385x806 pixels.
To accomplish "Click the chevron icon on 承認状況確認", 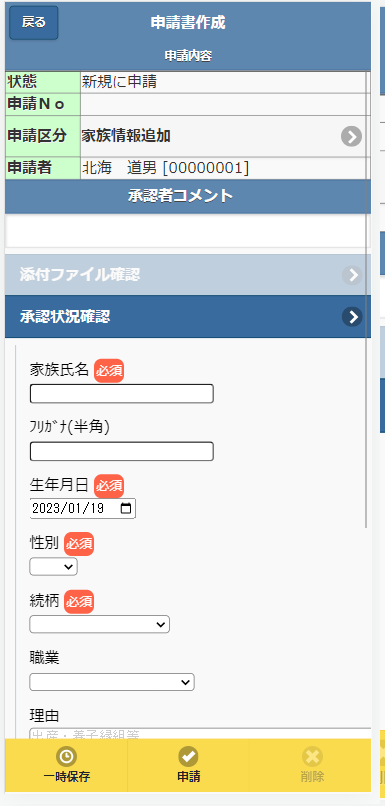I will pyautogui.click(x=352, y=317).
